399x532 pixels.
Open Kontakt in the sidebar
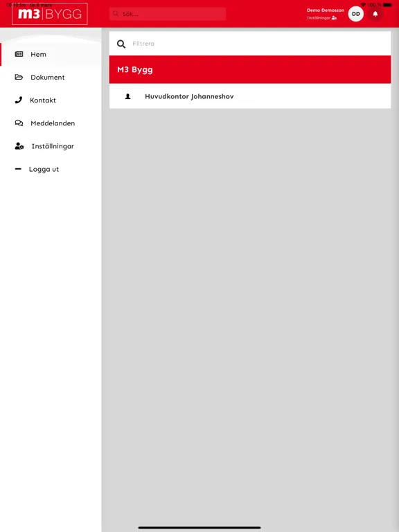click(51, 100)
